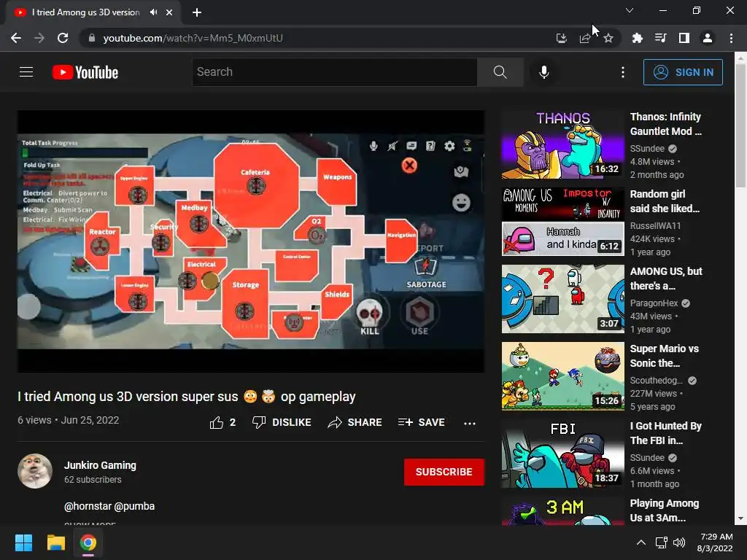Like the video with thumbs up
Image resolution: width=747 pixels, height=560 pixels.
coord(222,422)
